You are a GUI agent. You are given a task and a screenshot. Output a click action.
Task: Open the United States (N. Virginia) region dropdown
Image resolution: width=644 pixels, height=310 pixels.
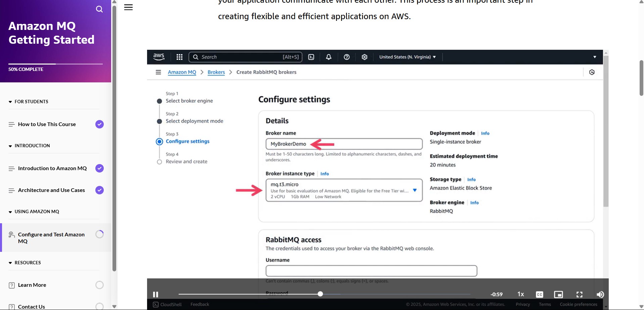(407, 57)
